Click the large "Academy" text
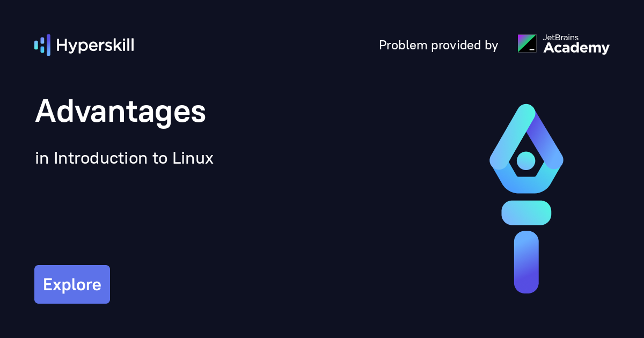The height and width of the screenshot is (338, 644). point(576,48)
